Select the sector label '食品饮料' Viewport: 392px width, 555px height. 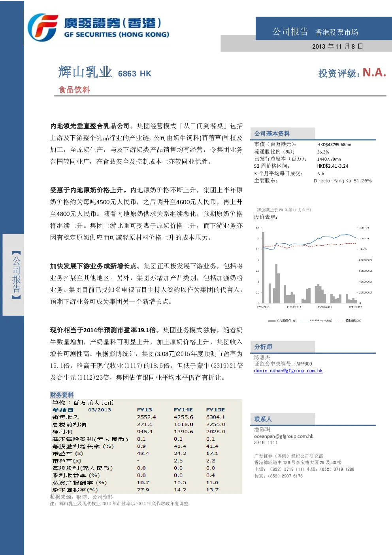74,90
